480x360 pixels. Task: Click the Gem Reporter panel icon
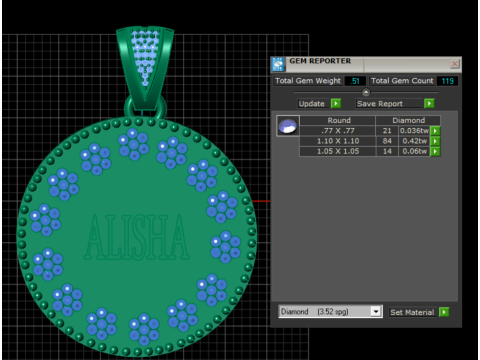[x=278, y=64]
